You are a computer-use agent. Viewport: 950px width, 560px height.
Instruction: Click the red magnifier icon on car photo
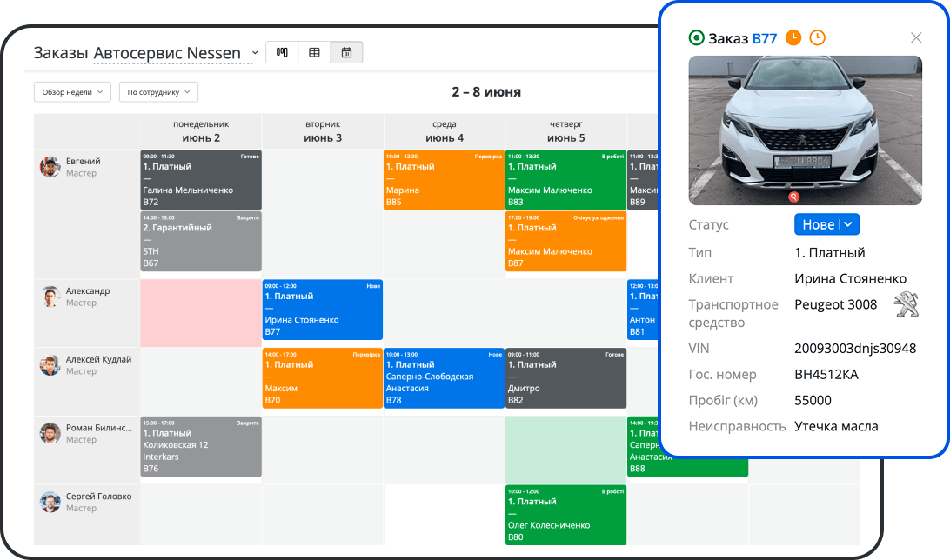[x=793, y=197]
